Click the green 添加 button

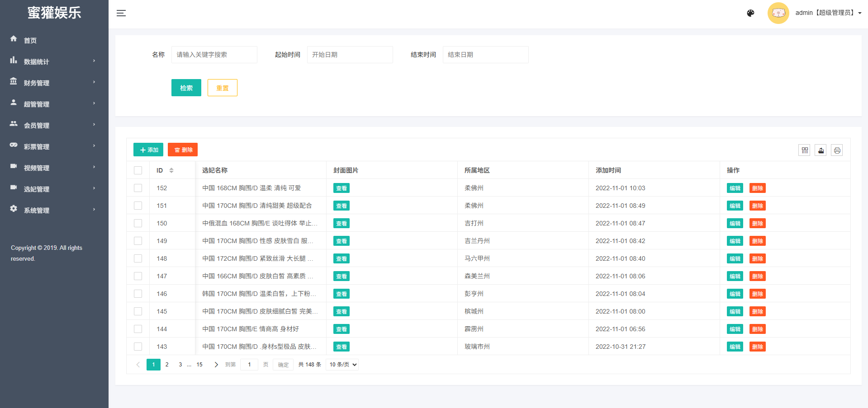pyautogui.click(x=148, y=150)
